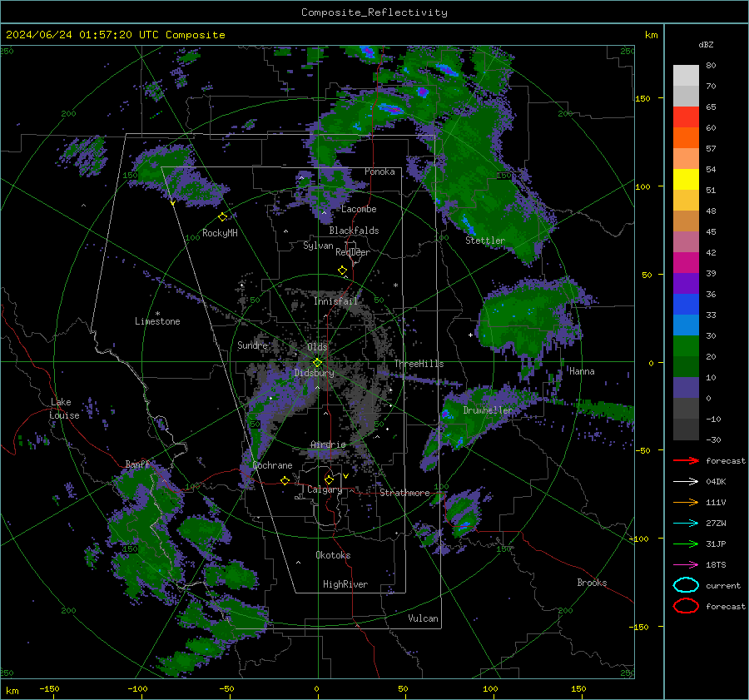Pick the magenta dBZ color swatch
Viewport: 749px width, 700px height.
686,263
